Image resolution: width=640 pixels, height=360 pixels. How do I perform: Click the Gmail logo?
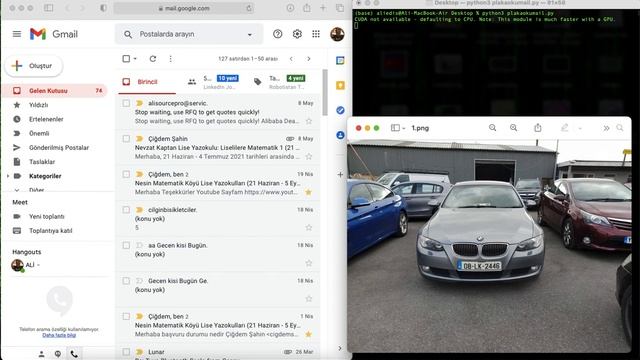(x=53, y=34)
